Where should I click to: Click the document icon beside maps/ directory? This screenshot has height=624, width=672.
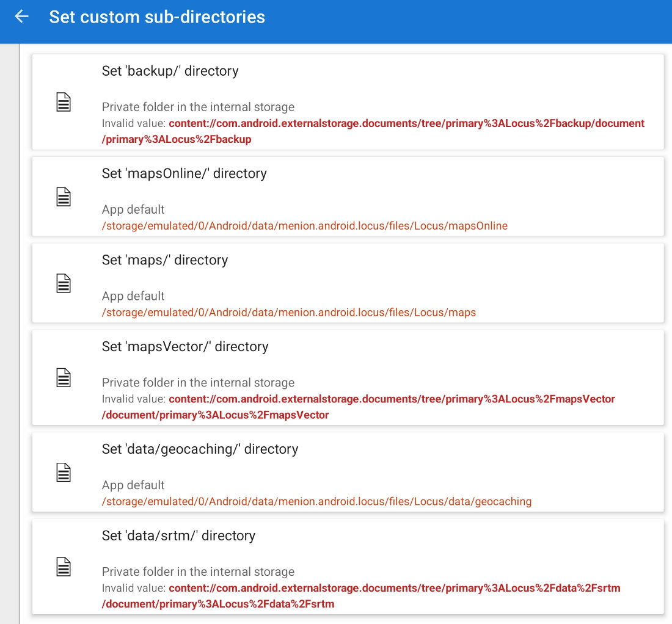pyautogui.click(x=64, y=283)
